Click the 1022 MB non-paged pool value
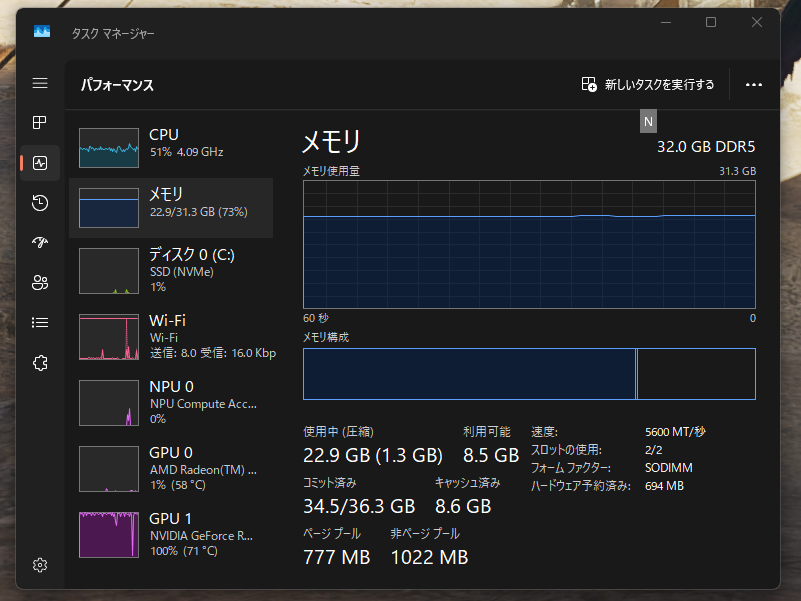 coord(430,557)
